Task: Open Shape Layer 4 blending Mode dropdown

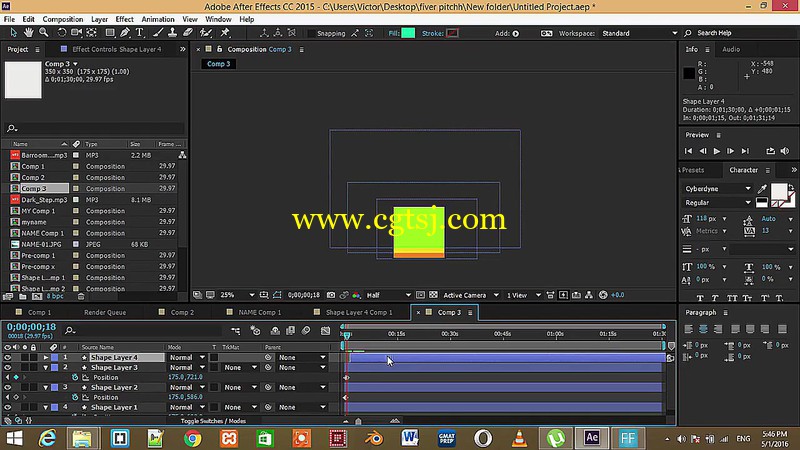Action: click(187, 358)
